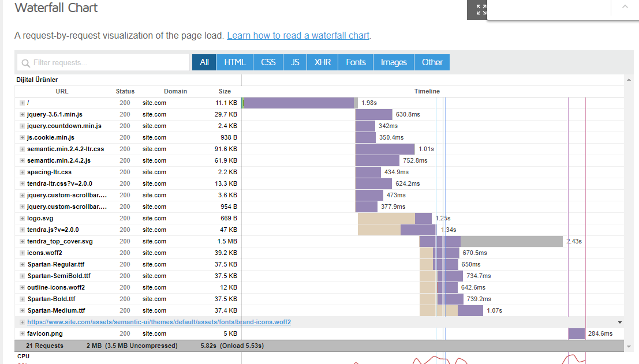Expand the semantic.min.2.4.2-ltr.css request
This screenshot has width=639, height=364.
click(x=22, y=149)
